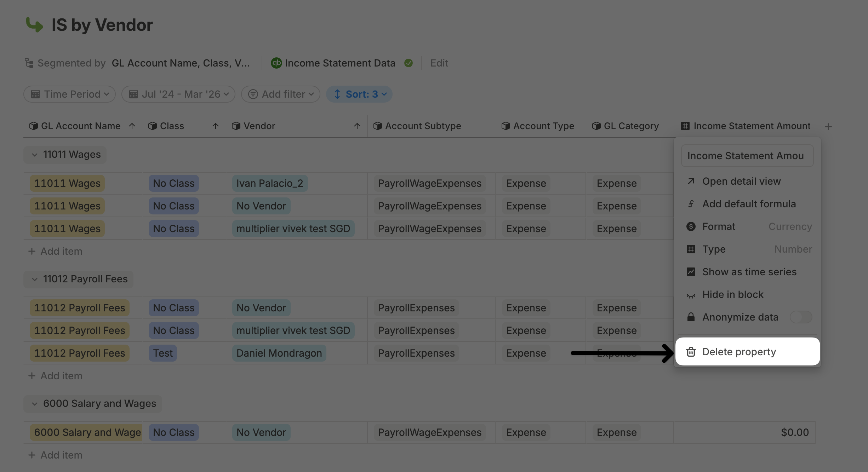Open the Time Period dropdown
Screen dimensions: 868x472
(70, 94)
